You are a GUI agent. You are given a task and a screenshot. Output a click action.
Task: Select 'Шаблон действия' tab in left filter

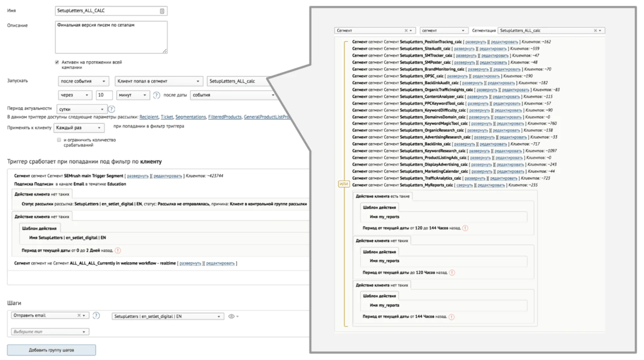point(39,229)
